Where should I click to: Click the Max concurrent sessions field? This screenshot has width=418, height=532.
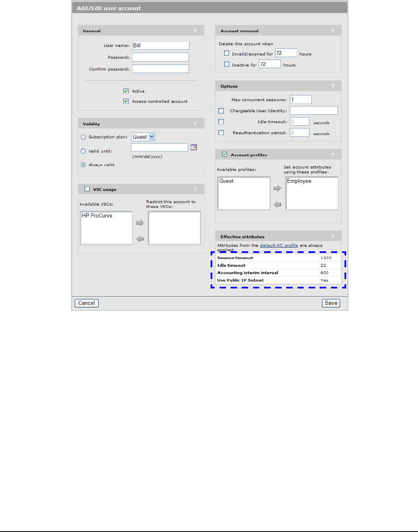(301, 100)
